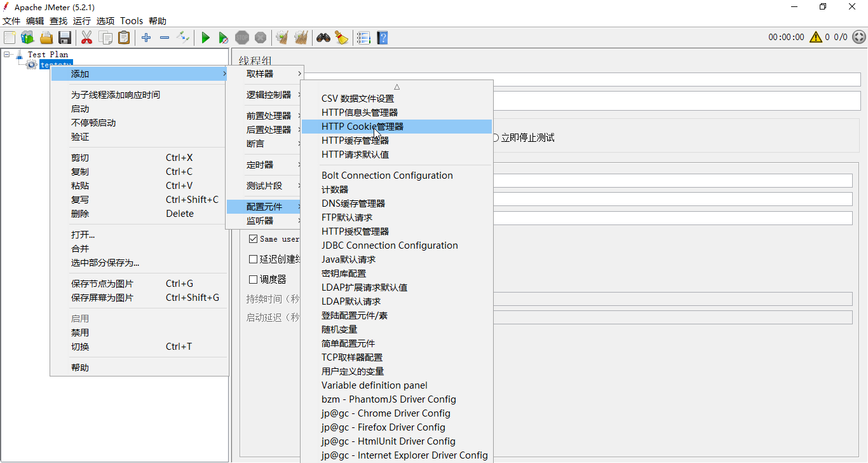Screen dimensions: 868x463
Task: Select the 立即停止测试 radio button
Action: [496, 137]
